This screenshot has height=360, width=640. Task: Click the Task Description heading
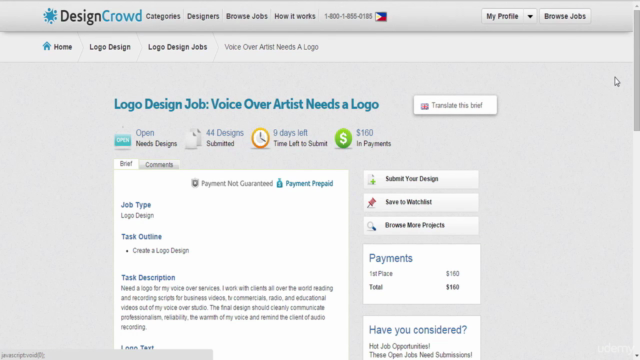(148, 278)
